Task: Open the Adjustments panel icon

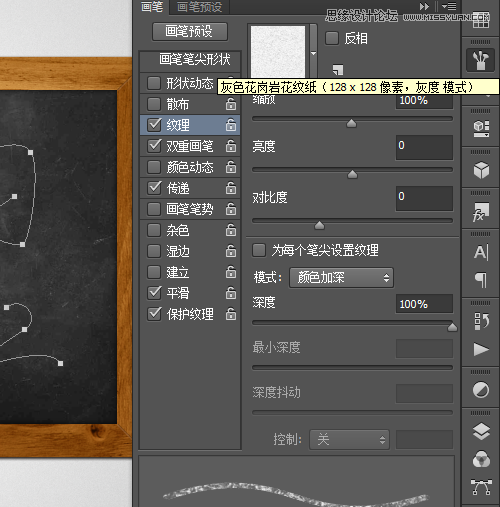Action: (x=481, y=390)
